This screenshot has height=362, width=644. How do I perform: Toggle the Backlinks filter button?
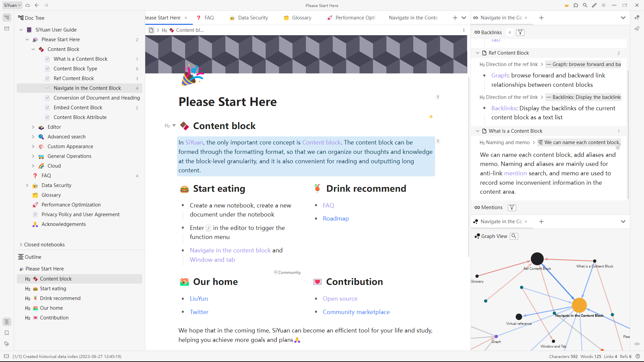tap(520, 33)
